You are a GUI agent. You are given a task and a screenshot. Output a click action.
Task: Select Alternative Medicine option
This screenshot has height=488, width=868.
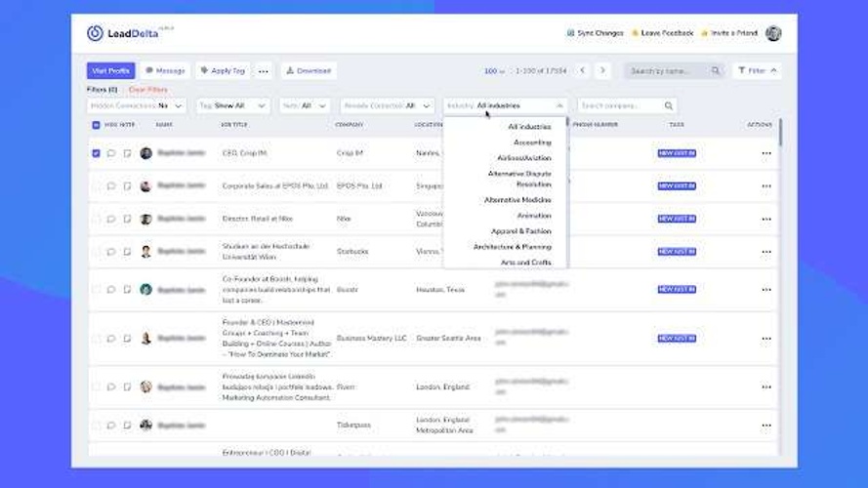pyautogui.click(x=517, y=200)
